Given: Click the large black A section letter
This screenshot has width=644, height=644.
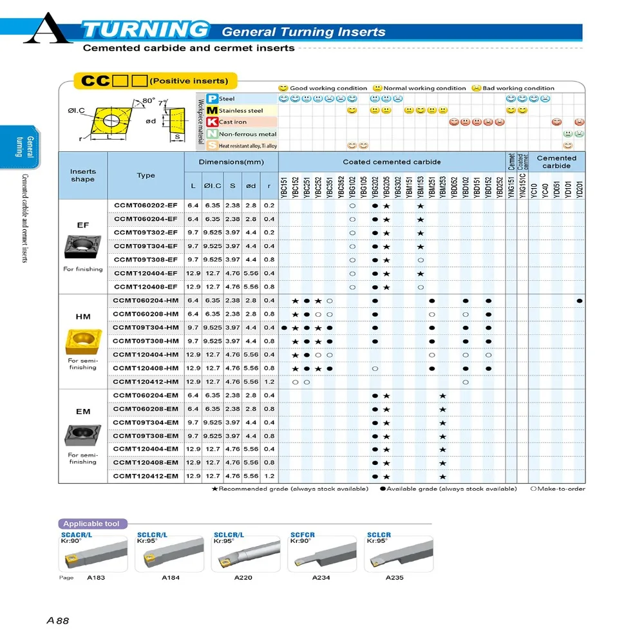Looking at the screenshot, I should 48,28.
